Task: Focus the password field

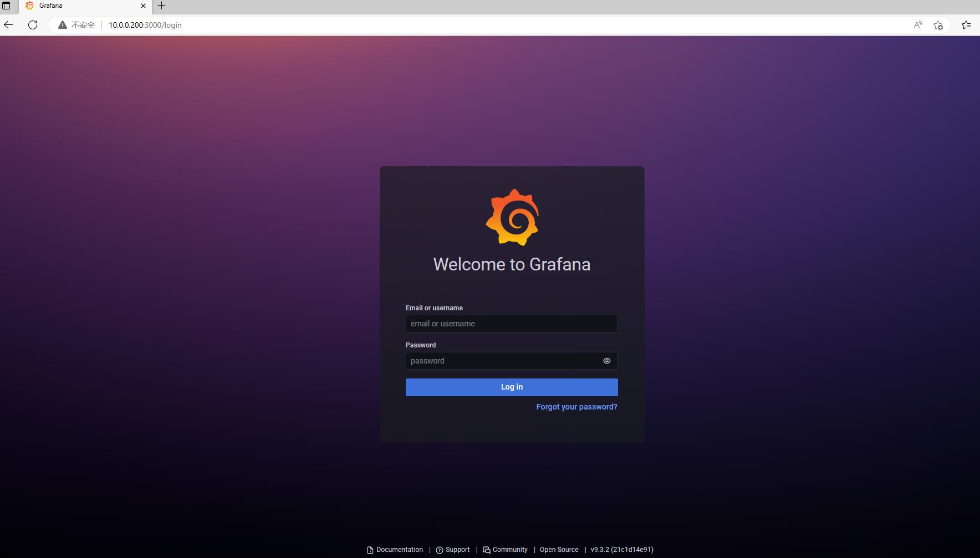Action: pos(512,361)
